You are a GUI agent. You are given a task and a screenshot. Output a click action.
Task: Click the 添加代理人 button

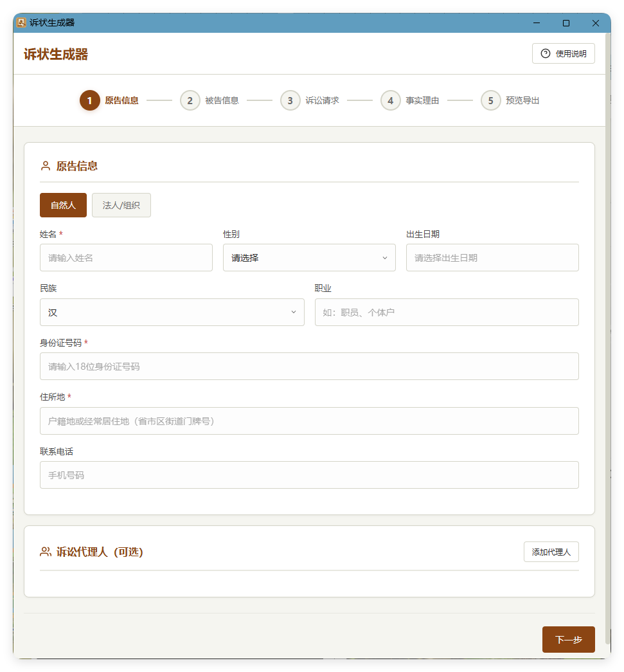pos(551,551)
